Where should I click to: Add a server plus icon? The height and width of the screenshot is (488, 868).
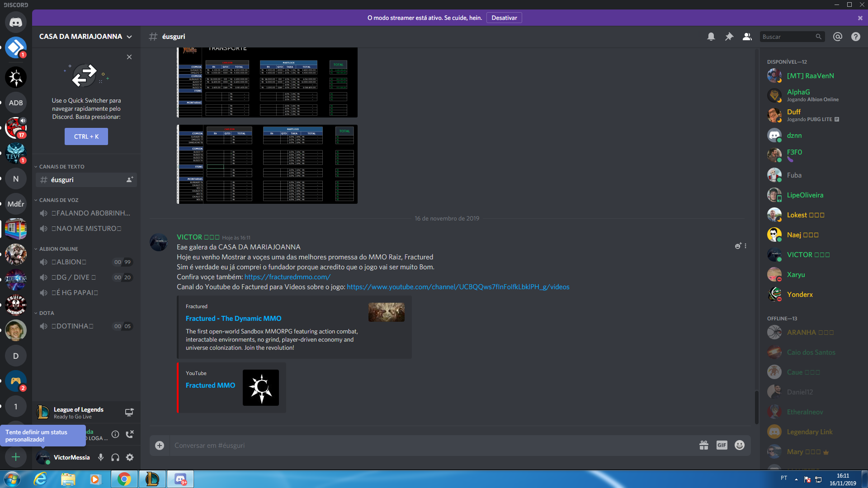pos(16,457)
